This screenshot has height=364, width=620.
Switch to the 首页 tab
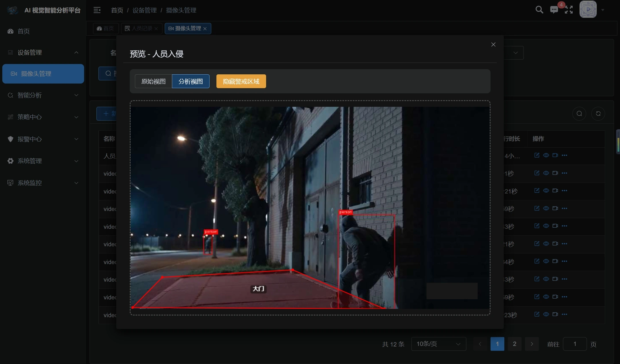(x=105, y=28)
